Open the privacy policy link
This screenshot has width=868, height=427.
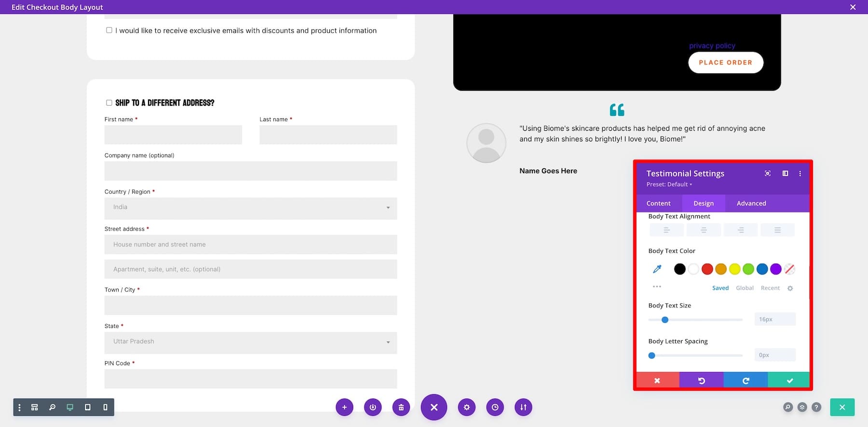click(712, 46)
